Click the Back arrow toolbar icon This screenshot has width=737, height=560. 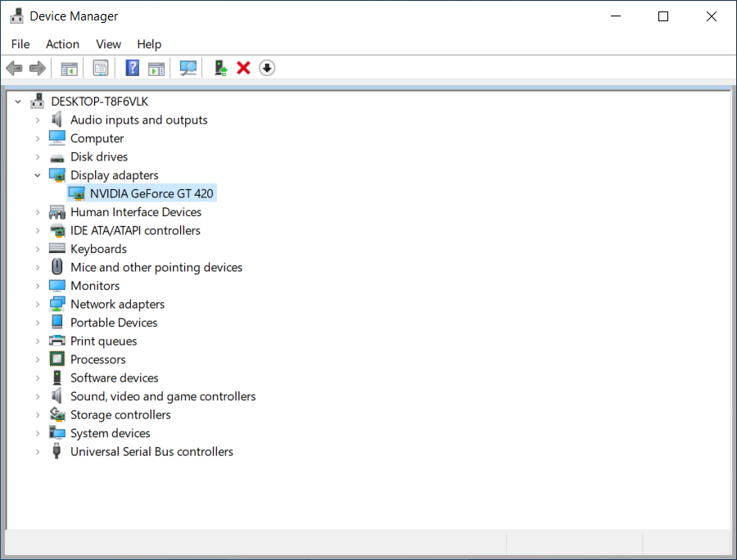click(x=14, y=68)
